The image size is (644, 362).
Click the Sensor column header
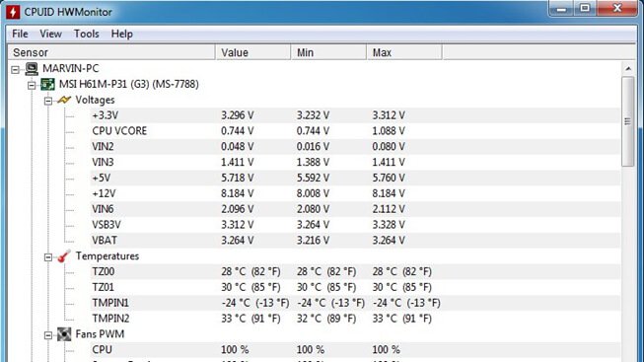click(x=110, y=52)
